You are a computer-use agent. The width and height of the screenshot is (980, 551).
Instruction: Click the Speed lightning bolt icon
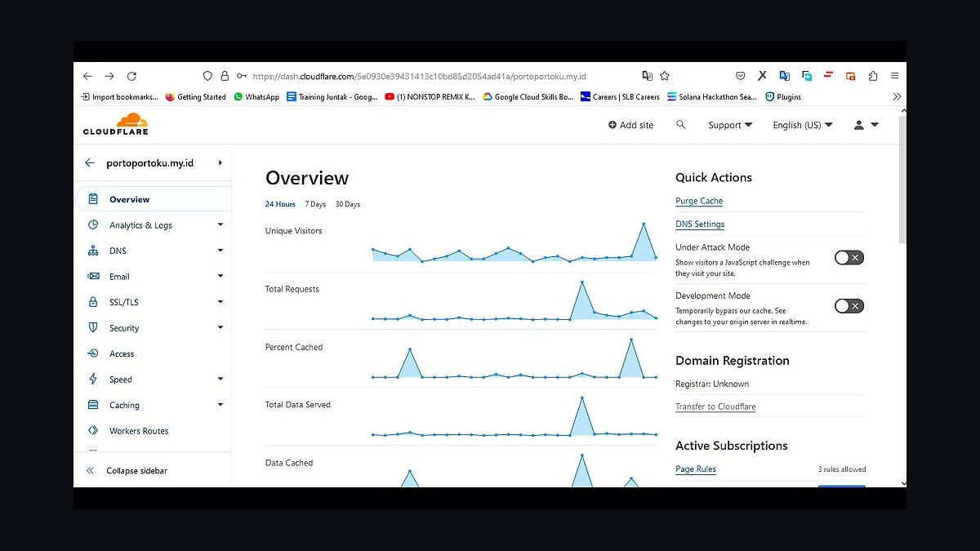tap(93, 379)
